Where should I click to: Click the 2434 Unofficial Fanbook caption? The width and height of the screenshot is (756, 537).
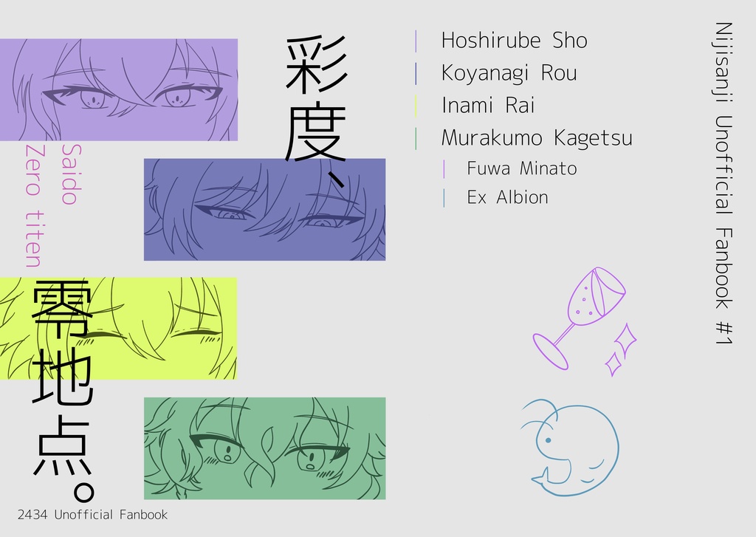pos(92,515)
